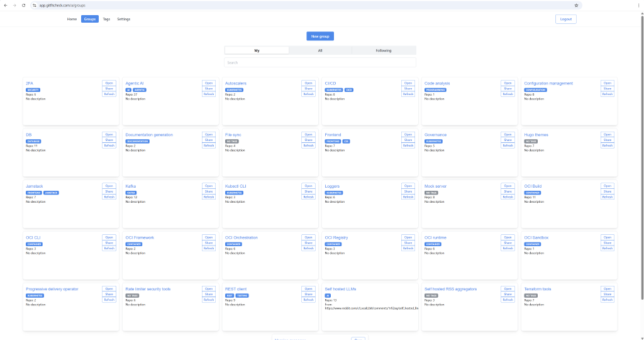Click the browser back arrow icon
This screenshot has height=340, width=644.
5,5
